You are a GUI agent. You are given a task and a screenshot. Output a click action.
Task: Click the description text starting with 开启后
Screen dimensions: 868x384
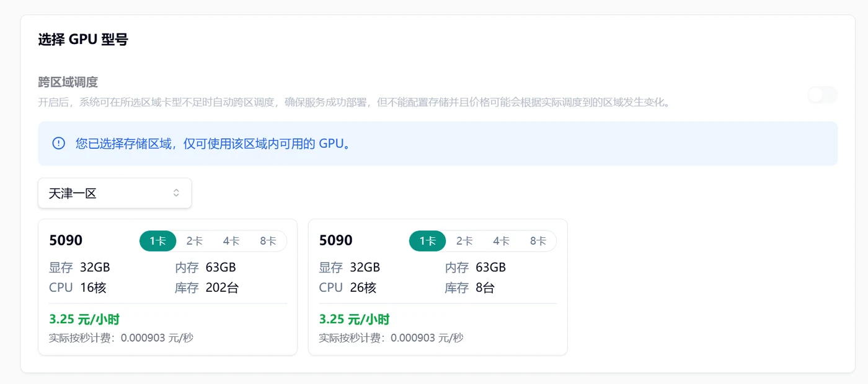tap(355, 102)
